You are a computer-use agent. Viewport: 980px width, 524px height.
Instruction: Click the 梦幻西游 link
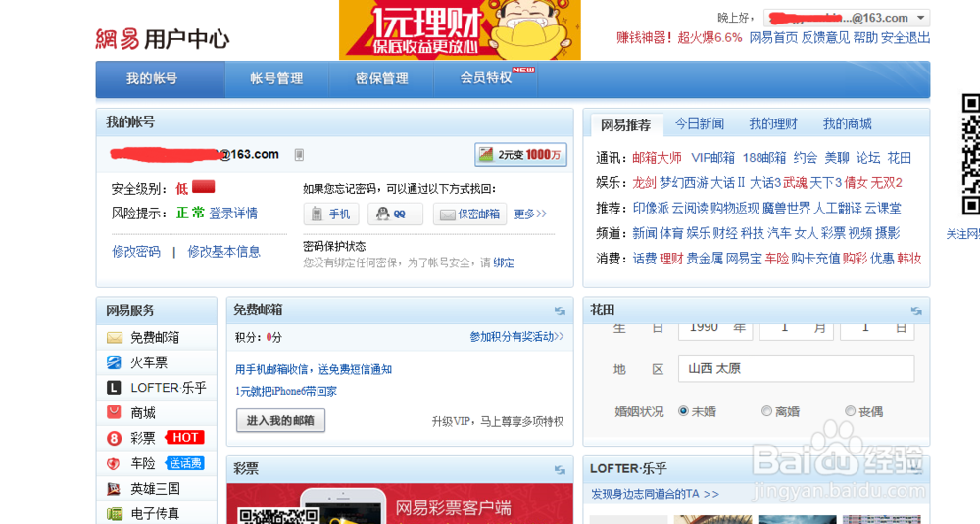coord(684,183)
